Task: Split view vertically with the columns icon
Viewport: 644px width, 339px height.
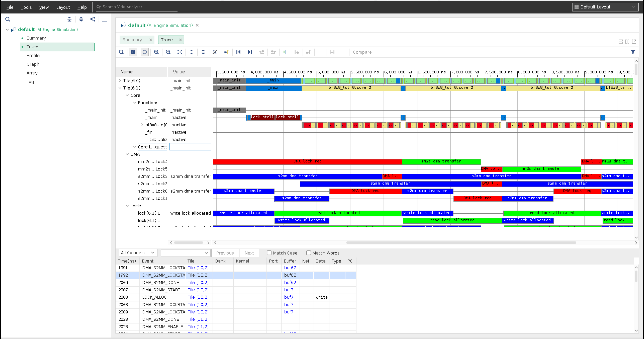Action: click(627, 41)
